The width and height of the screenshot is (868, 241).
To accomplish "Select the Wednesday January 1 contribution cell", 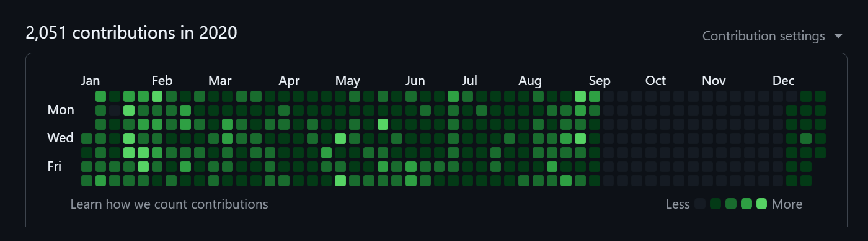I will [x=87, y=138].
